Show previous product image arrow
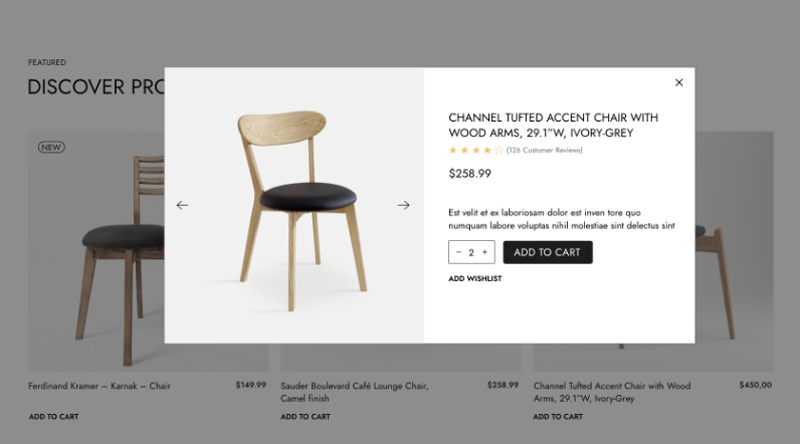The height and width of the screenshot is (444, 800). click(182, 205)
